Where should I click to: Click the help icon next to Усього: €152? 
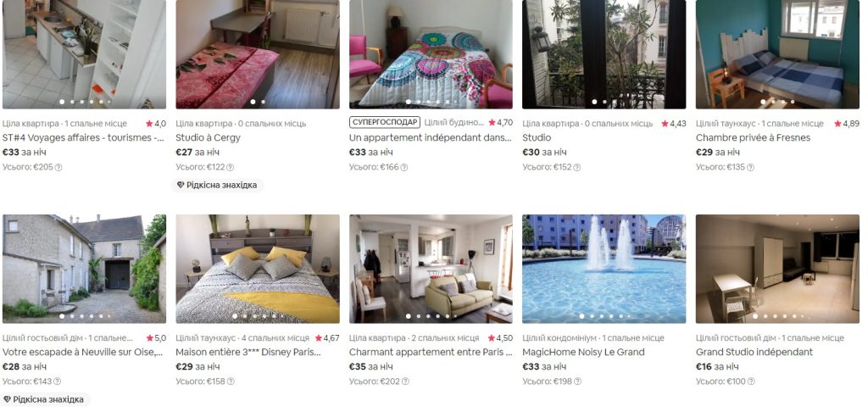[576, 167]
